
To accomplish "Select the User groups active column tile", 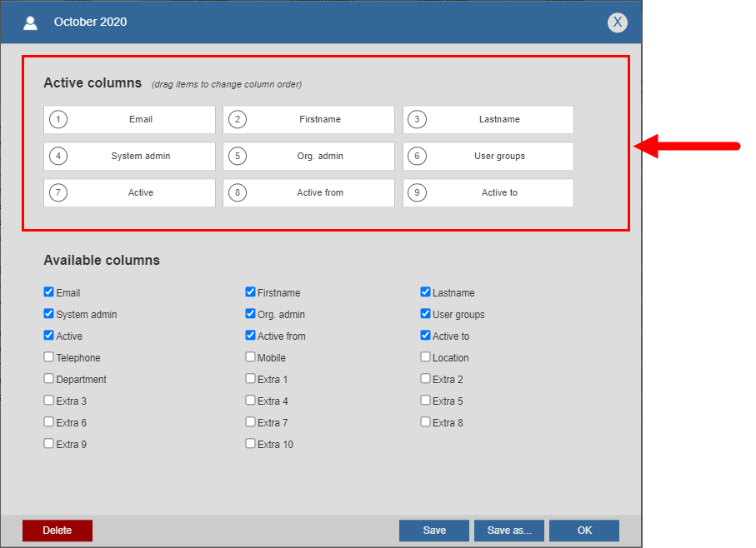I will click(x=488, y=156).
